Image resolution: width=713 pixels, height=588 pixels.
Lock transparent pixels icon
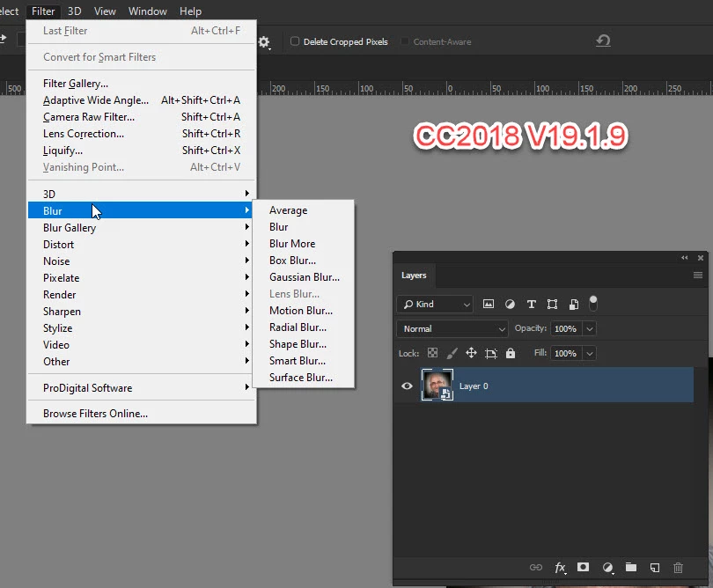[x=432, y=353]
